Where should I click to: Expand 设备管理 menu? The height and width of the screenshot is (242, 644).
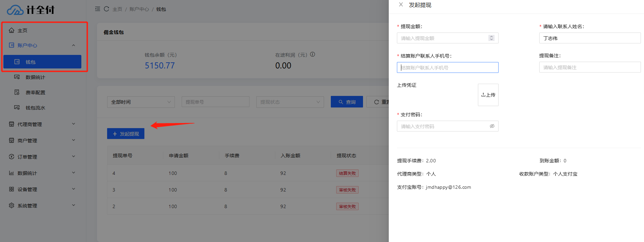coord(42,189)
